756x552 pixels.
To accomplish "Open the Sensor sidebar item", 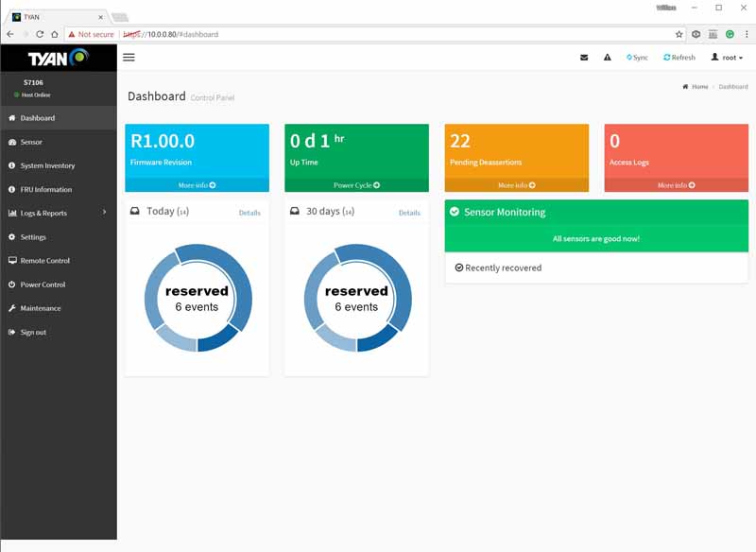I will click(x=59, y=142).
